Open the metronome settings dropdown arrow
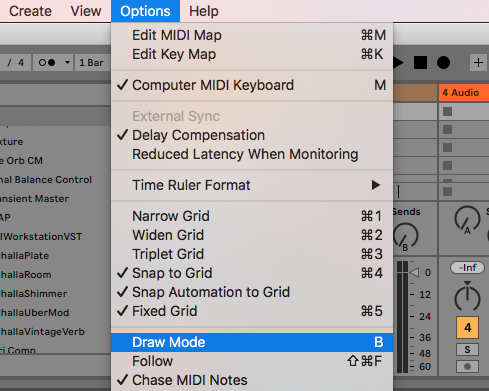 pyautogui.click(x=67, y=62)
